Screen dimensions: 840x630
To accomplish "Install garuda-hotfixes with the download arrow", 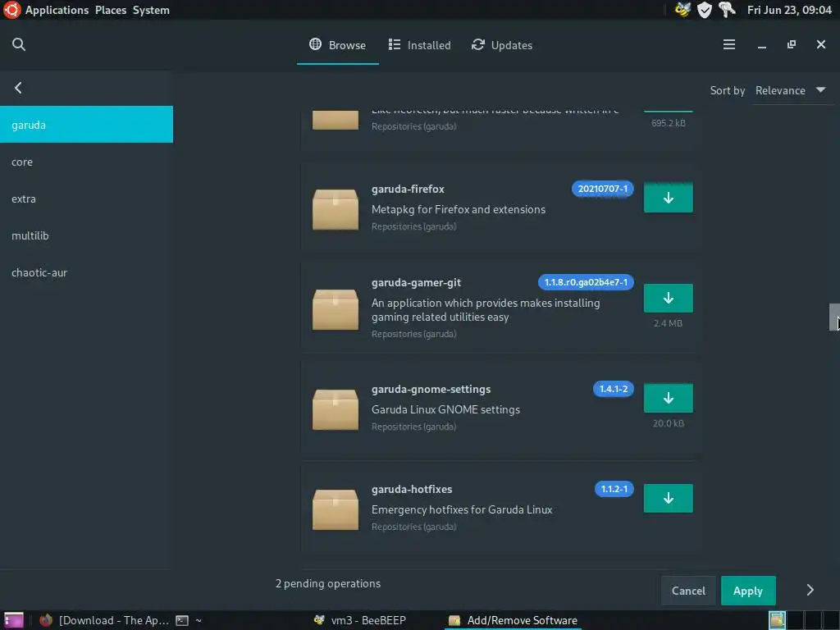I will point(668,498).
